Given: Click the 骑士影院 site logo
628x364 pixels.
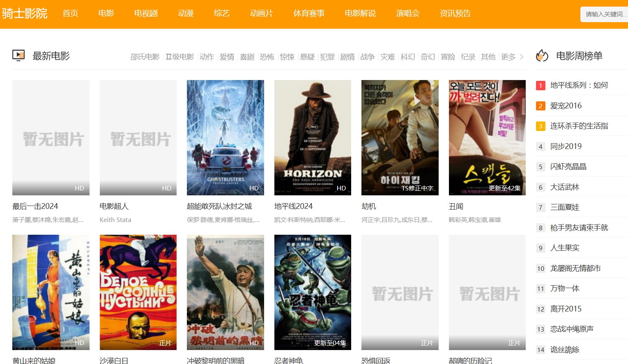Looking at the screenshot, I should [x=25, y=13].
